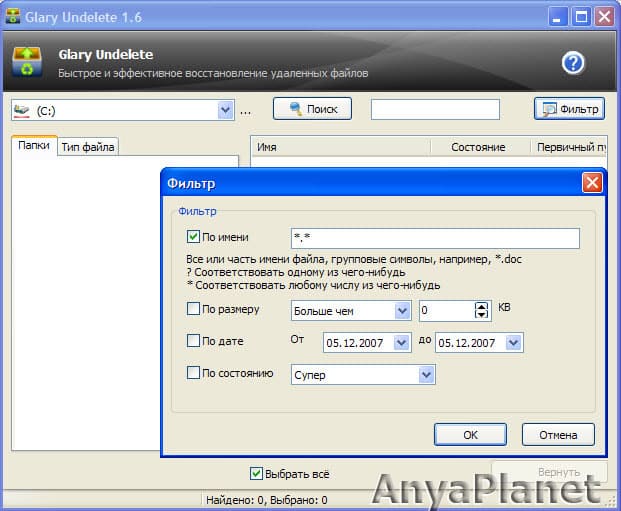Uncheck the По имени checkbox
The height and width of the screenshot is (511, 621).
pyautogui.click(x=193, y=237)
